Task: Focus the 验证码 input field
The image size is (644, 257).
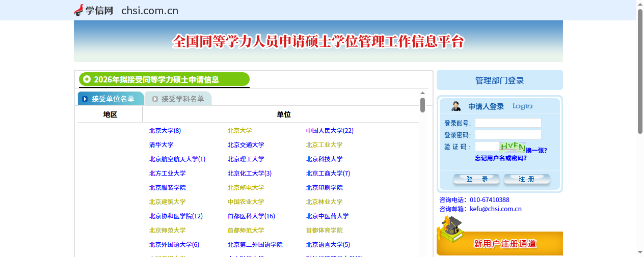Action: coord(487,147)
